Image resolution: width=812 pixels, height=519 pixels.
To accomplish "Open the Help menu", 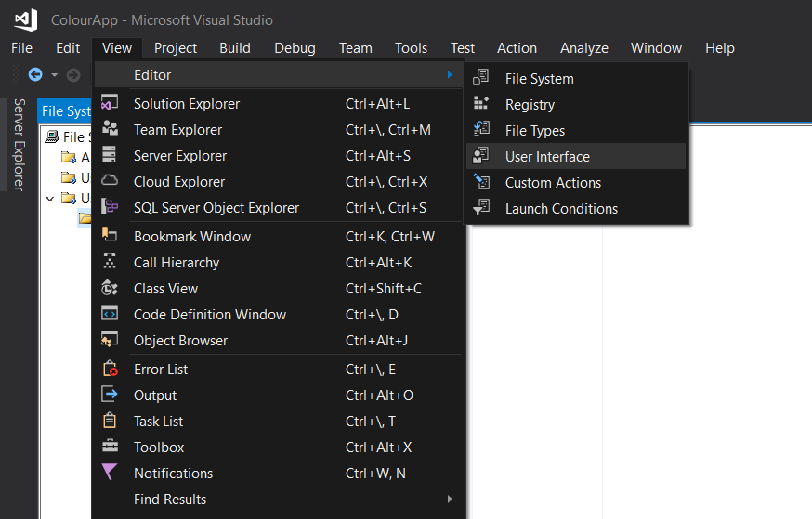I will pos(720,48).
